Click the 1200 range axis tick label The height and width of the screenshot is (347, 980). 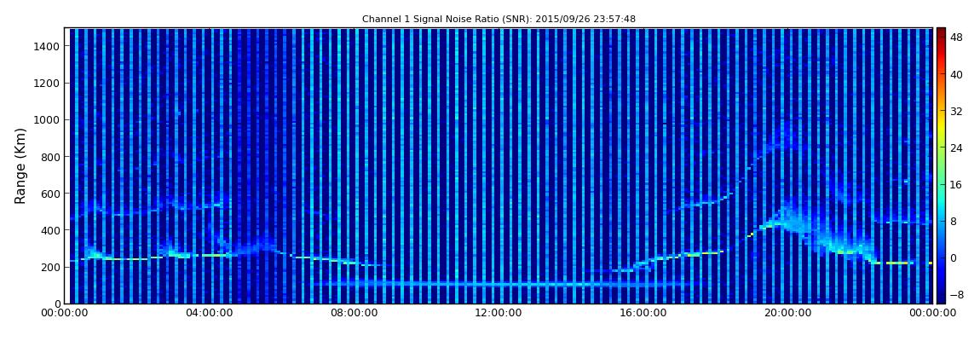click(48, 84)
